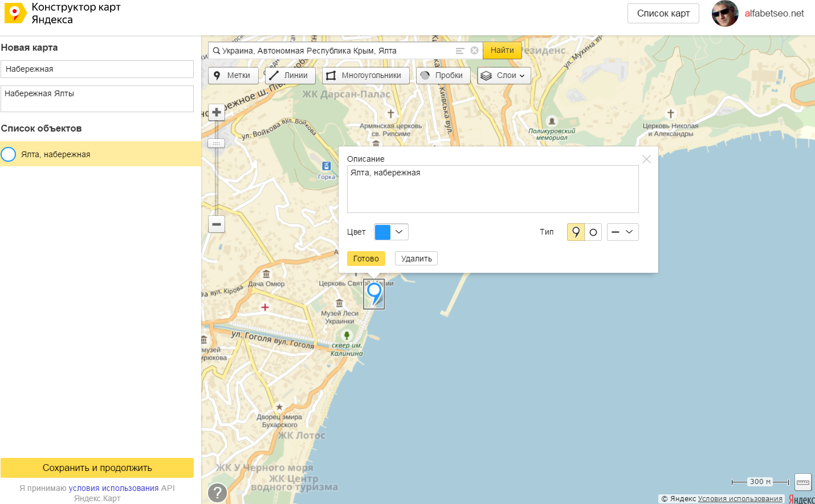The width and height of the screenshot is (815, 504).
Task: Clear the search field text
Action: click(474, 51)
